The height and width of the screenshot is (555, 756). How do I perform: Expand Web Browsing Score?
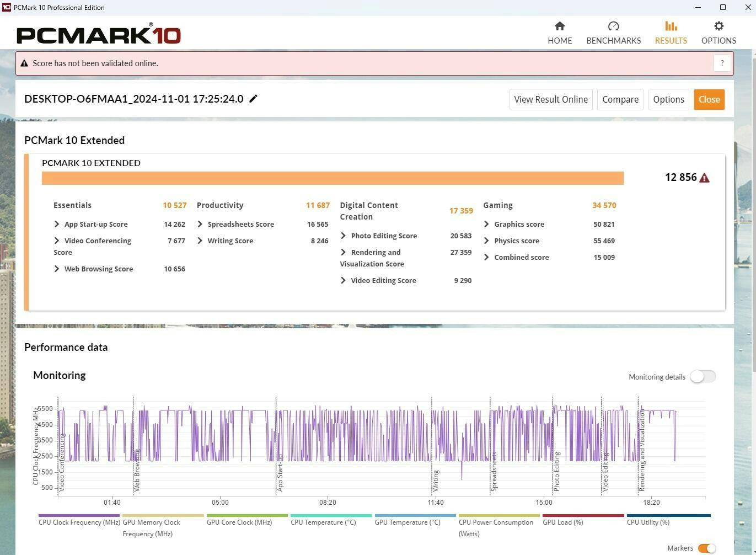point(57,269)
